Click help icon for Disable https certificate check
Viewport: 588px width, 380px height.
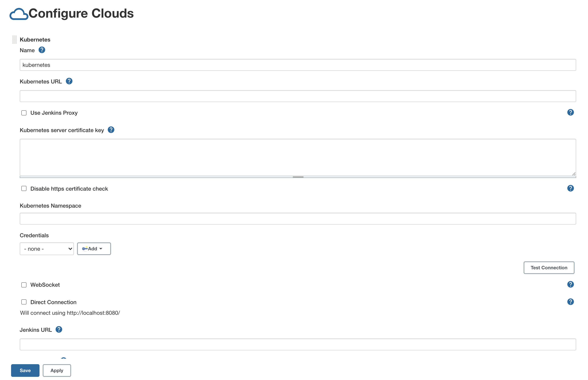click(570, 188)
